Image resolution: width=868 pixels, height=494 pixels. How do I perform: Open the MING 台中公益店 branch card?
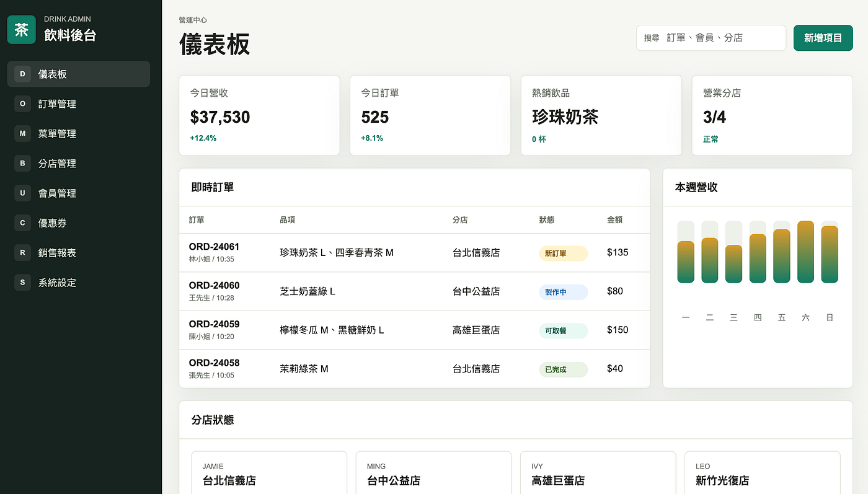433,473
